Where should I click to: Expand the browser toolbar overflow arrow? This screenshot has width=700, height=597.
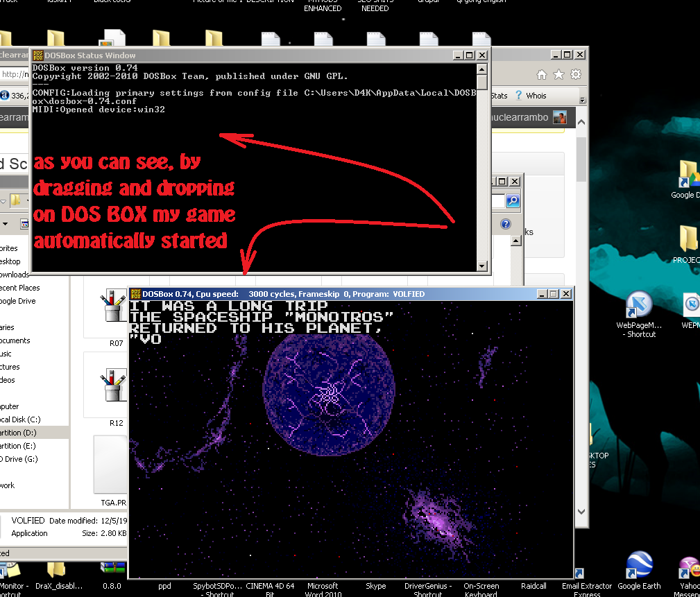582,101
